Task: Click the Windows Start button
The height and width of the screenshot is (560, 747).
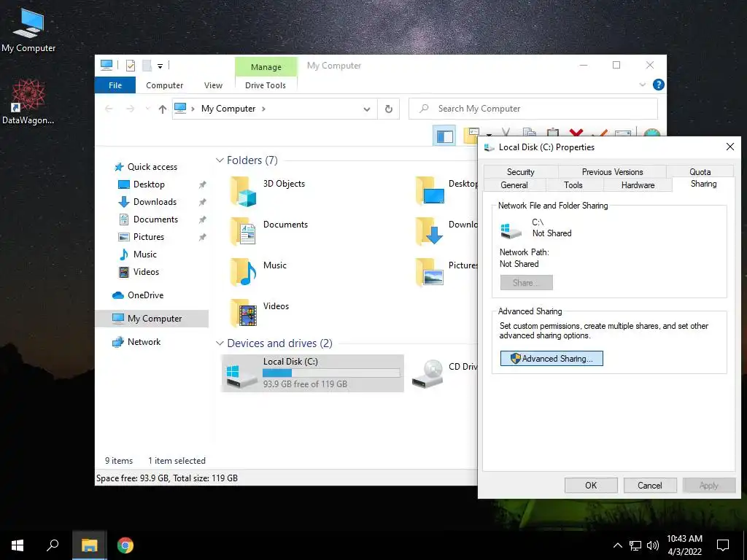Action: [x=18, y=545]
